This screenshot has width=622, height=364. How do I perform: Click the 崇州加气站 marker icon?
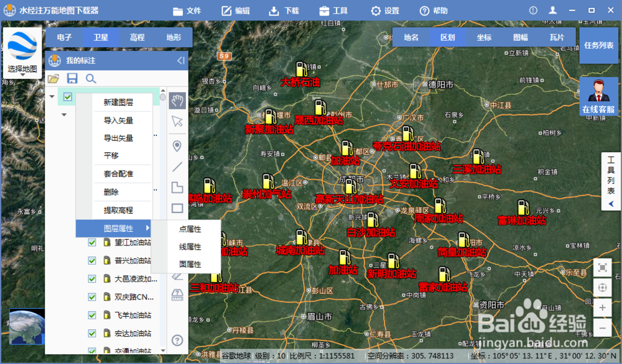pyautogui.click(x=268, y=181)
